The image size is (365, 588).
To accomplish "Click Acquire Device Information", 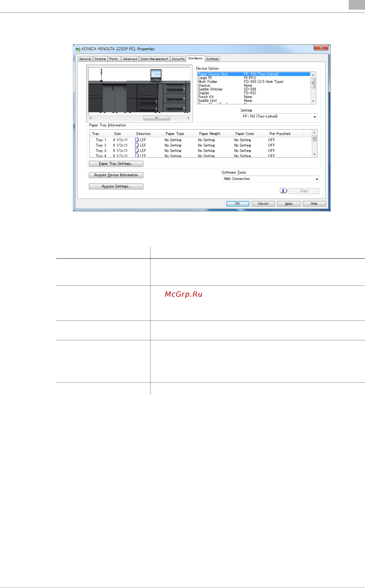I will click(116, 175).
